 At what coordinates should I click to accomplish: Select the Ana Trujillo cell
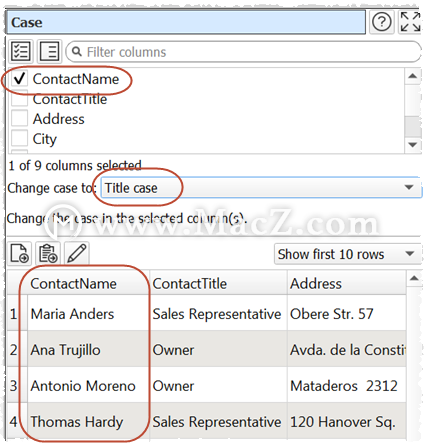[x=88, y=349]
